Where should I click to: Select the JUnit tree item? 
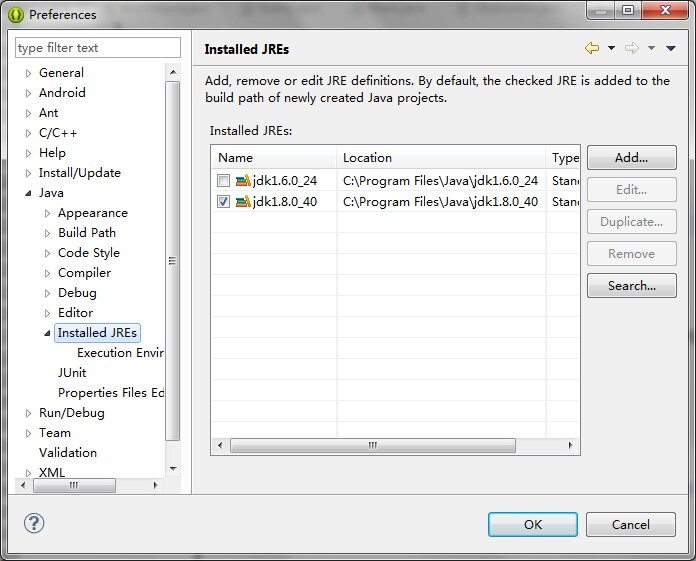pyautogui.click(x=72, y=373)
